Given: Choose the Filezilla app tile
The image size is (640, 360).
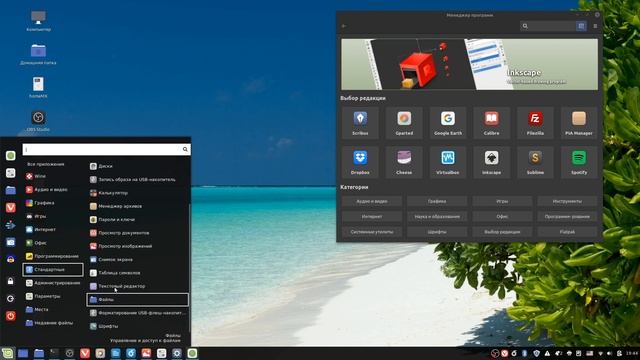Looking at the screenshot, I should click(535, 122).
